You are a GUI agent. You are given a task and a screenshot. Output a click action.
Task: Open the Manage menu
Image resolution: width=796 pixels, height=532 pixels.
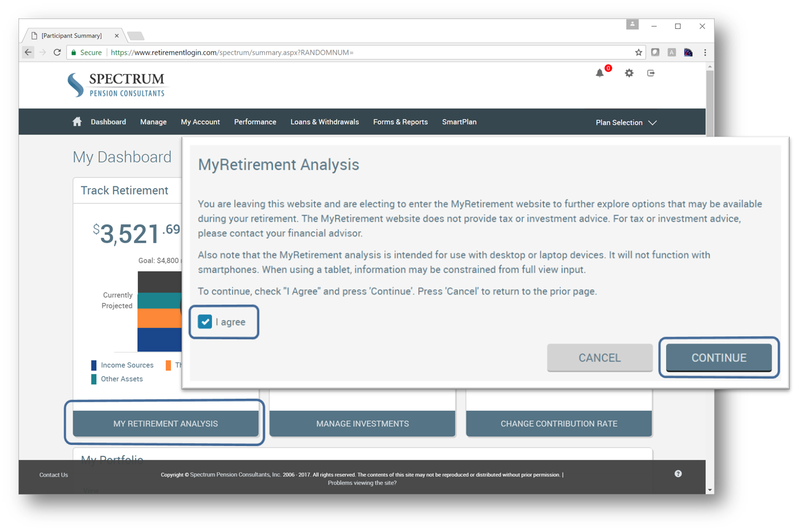tap(153, 122)
